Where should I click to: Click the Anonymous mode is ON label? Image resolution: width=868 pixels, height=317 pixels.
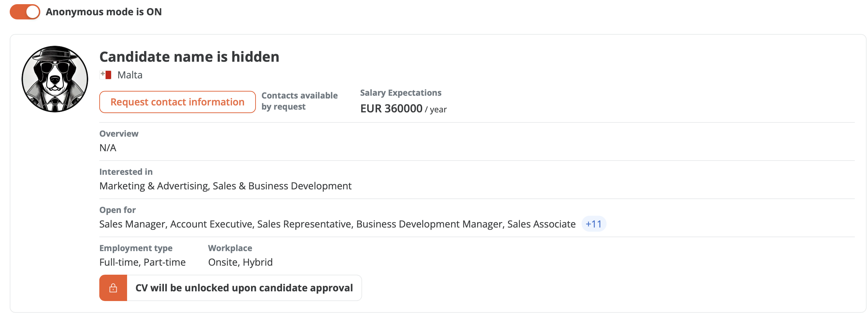pyautogui.click(x=104, y=12)
